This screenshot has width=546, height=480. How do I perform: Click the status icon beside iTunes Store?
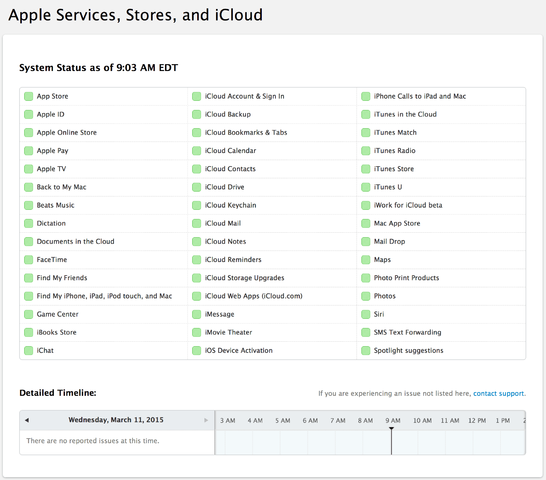point(366,169)
